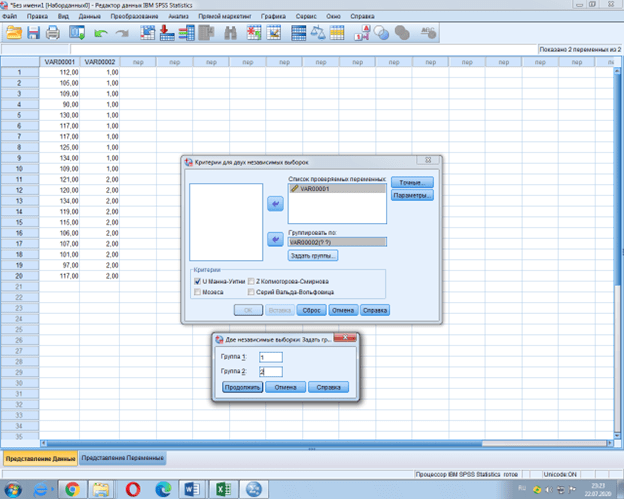
Task: Click Справка in Задать группы dialog
Action: tap(329, 387)
